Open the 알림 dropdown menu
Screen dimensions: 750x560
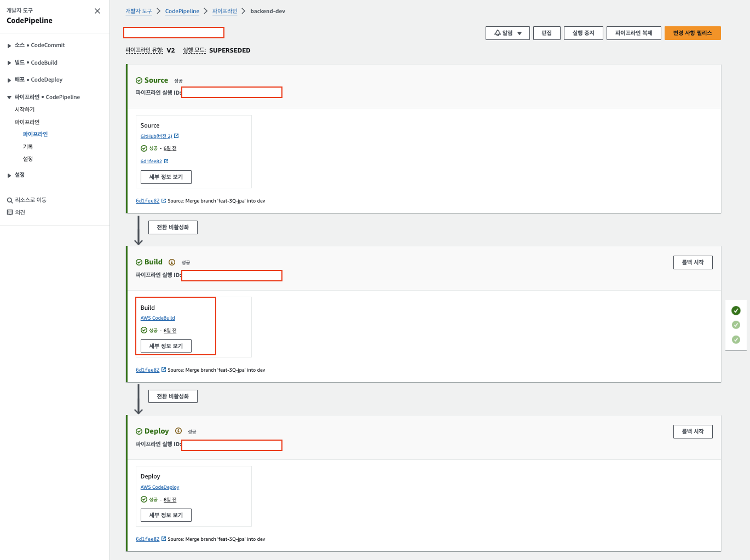[x=507, y=33]
